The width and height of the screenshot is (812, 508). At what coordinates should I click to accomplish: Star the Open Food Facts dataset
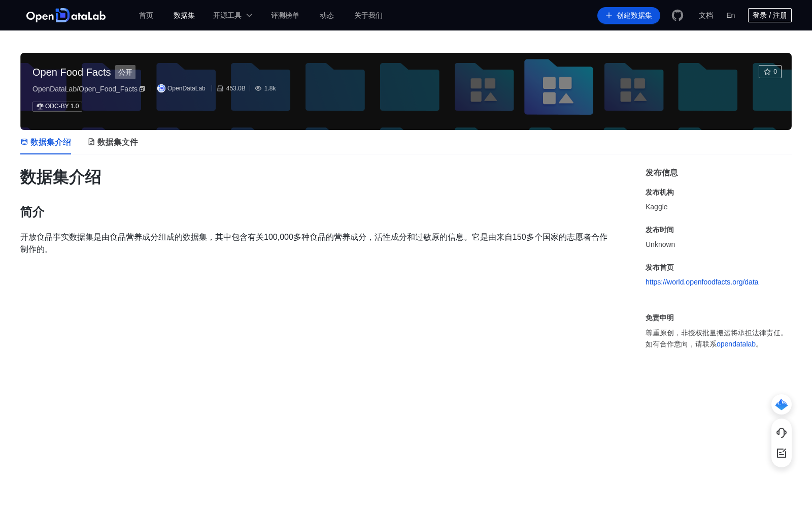(x=770, y=72)
